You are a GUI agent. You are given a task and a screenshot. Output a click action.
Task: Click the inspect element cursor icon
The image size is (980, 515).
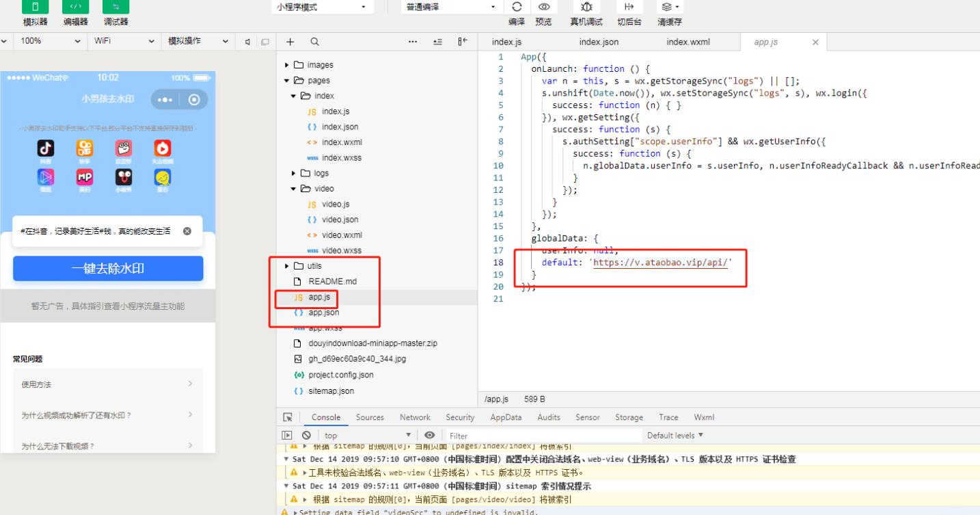coord(288,417)
